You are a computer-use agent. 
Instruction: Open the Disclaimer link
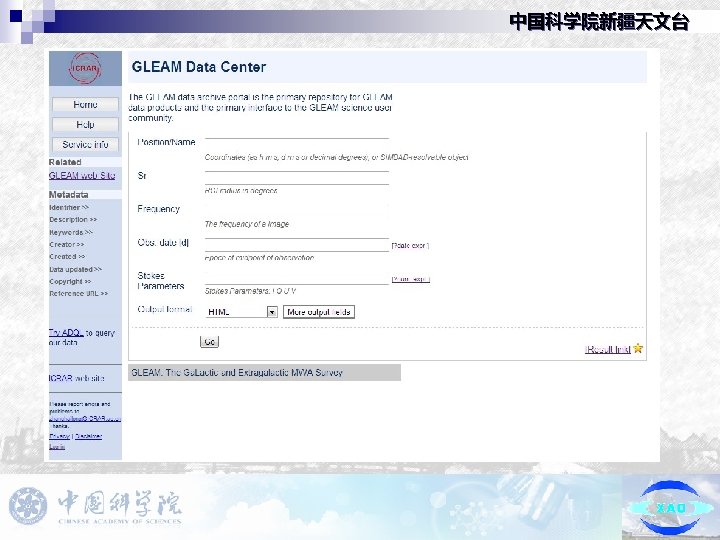coord(88,436)
